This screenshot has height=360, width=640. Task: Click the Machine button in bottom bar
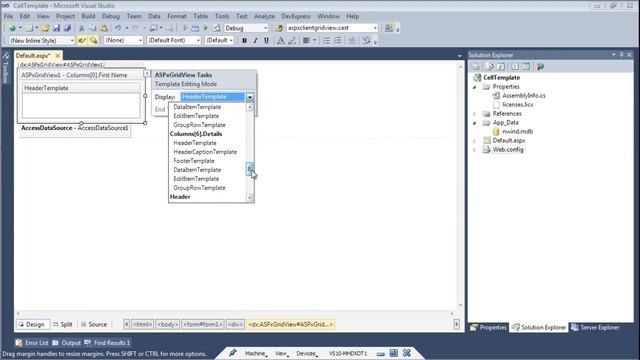click(x=255, y=353)
